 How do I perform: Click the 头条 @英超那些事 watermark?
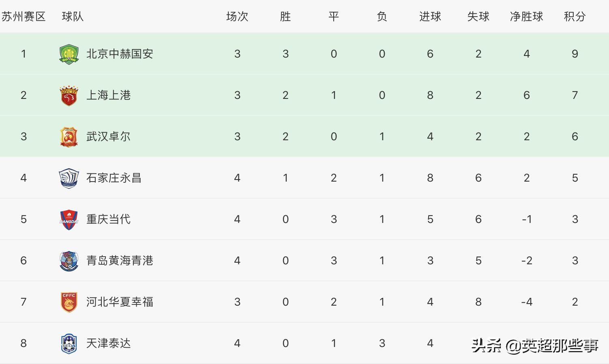click(x=535, y=345)
